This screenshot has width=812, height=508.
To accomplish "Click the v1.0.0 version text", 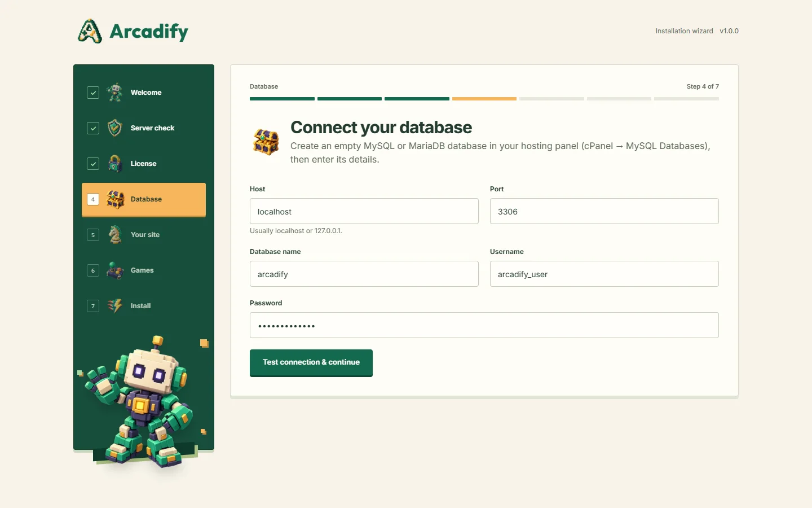I will pyautogui.click(x=729, y=31).
